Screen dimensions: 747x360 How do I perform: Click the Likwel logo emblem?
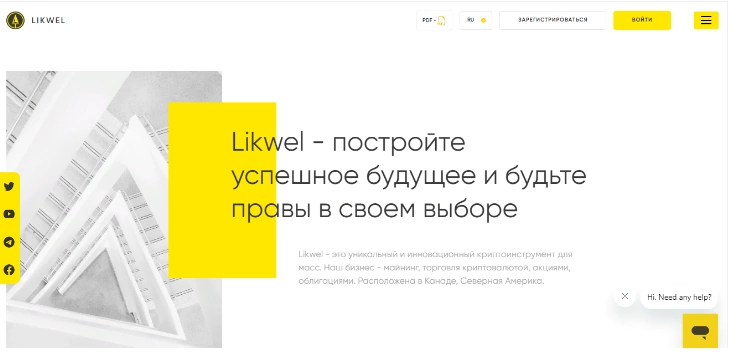point(15,20)
